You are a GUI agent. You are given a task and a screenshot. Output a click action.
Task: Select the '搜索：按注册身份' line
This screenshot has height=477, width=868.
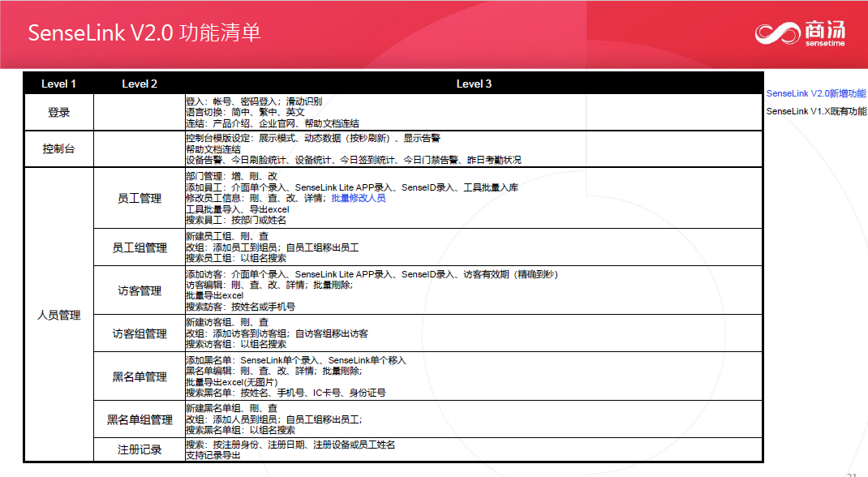click(x=290, y=445)
